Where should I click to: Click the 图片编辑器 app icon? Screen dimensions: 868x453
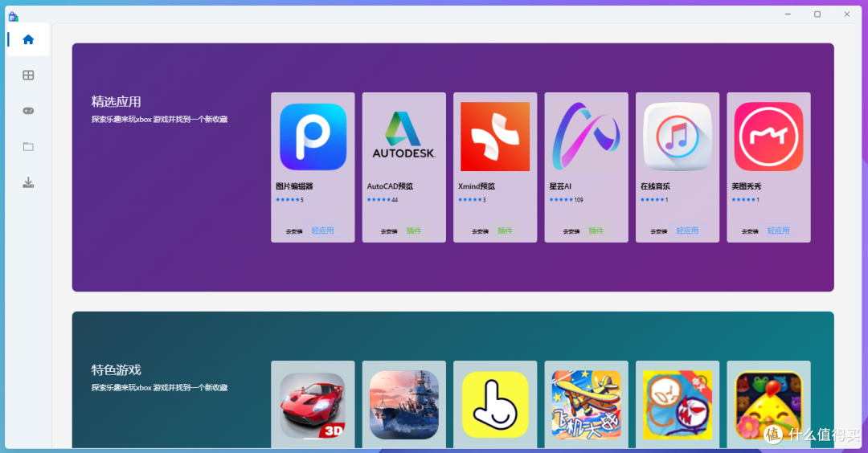pyautogui.click(x=313, y=137)
